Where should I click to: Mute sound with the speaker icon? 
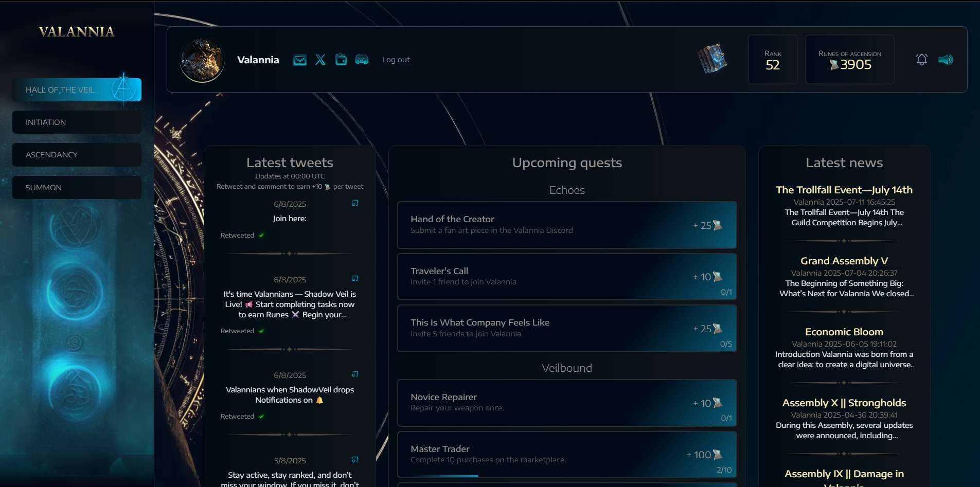[946, 60]
